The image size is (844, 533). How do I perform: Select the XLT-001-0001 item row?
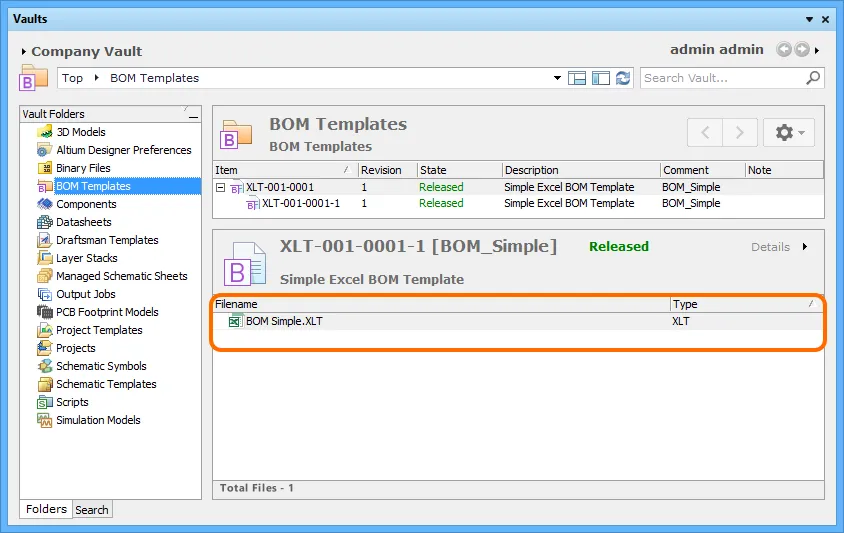click(518, 187)
